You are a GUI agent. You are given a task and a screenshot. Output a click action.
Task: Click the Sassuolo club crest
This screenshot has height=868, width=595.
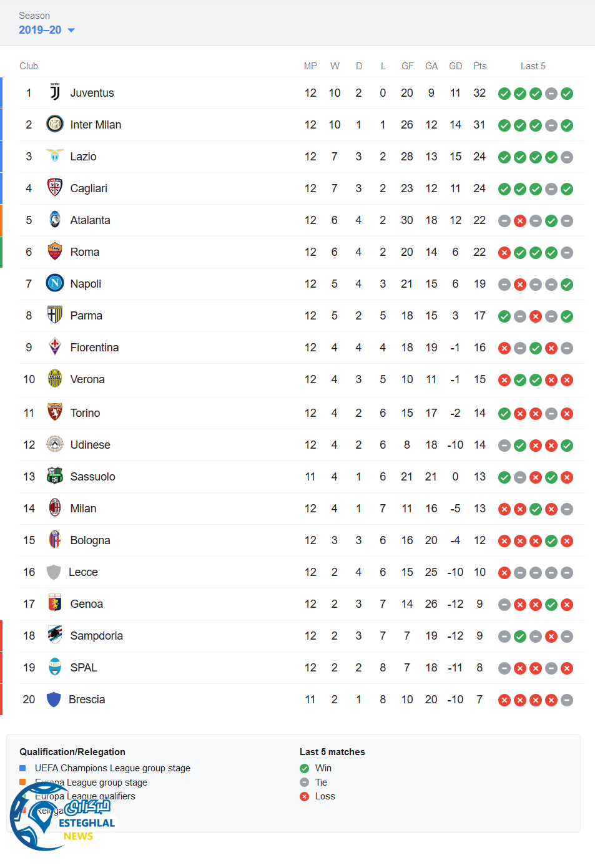tap(55, 476)
